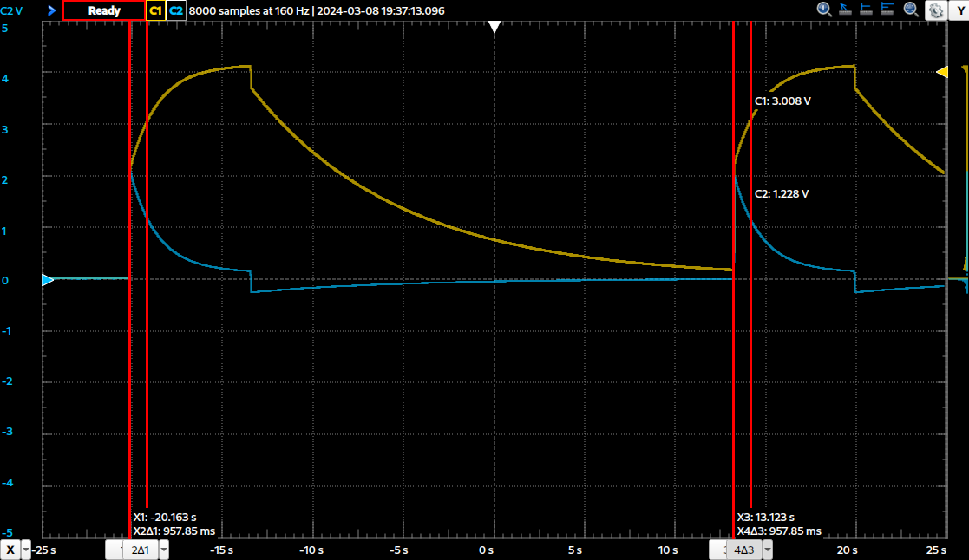This screenshot has height=560, width=969.
Task: Select the quick measure pointer tool
Action: [x=847, y=10]
